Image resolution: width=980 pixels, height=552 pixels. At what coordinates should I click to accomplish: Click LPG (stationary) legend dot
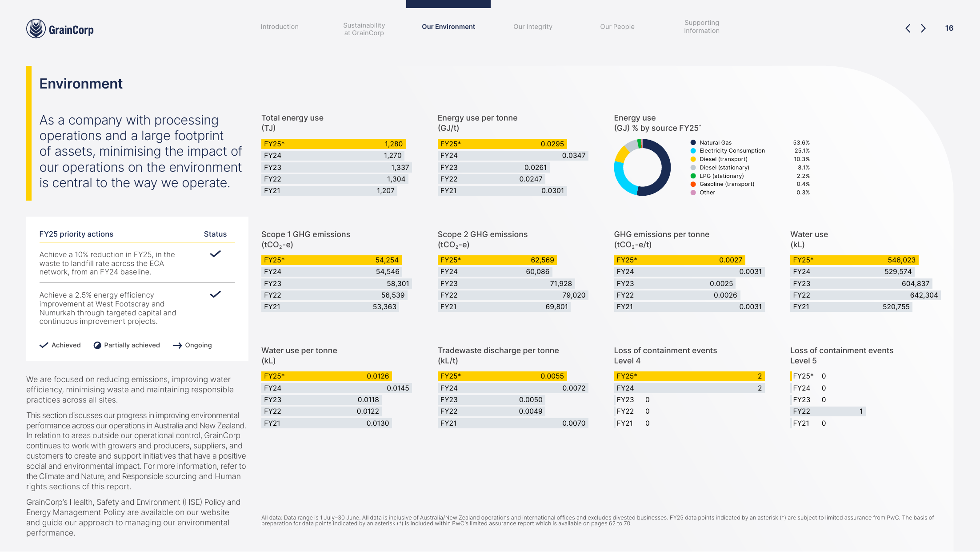[x=693, y=176]
